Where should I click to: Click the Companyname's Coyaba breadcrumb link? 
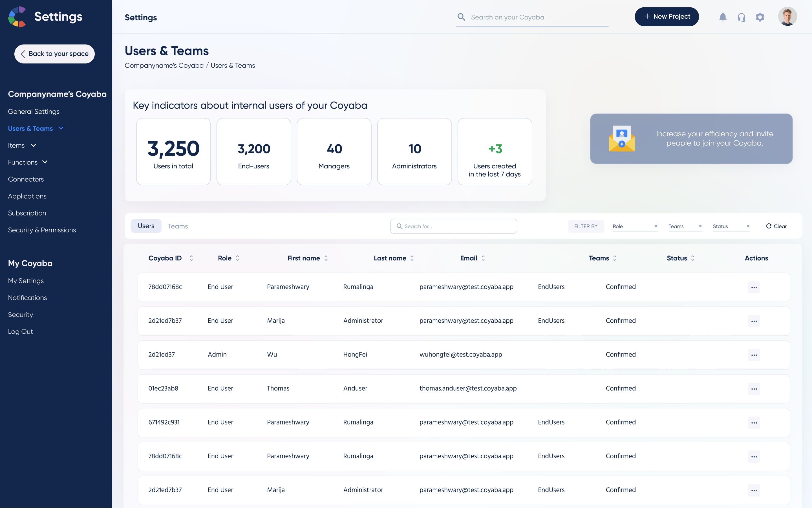coord(164,65)
